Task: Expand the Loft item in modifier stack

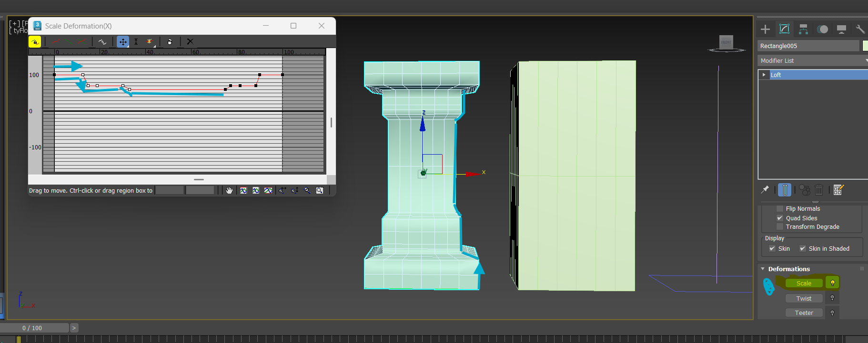Action: click(764, 75)
